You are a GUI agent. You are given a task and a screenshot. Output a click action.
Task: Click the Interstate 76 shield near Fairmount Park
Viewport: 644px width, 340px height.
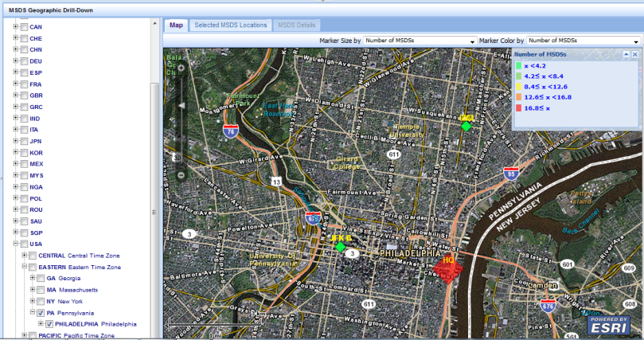pos(231,131)
